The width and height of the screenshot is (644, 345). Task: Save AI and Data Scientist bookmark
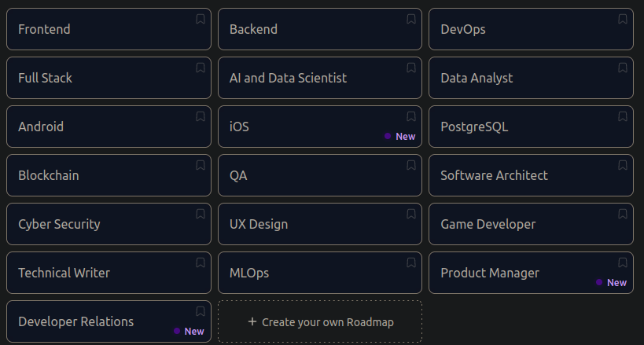tap(411, 68)
